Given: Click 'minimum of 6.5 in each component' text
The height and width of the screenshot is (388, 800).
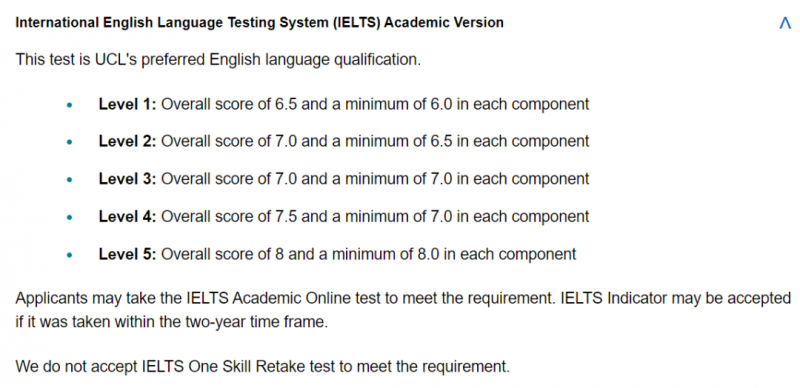Looking at the screenshot, I should point(467,141).
